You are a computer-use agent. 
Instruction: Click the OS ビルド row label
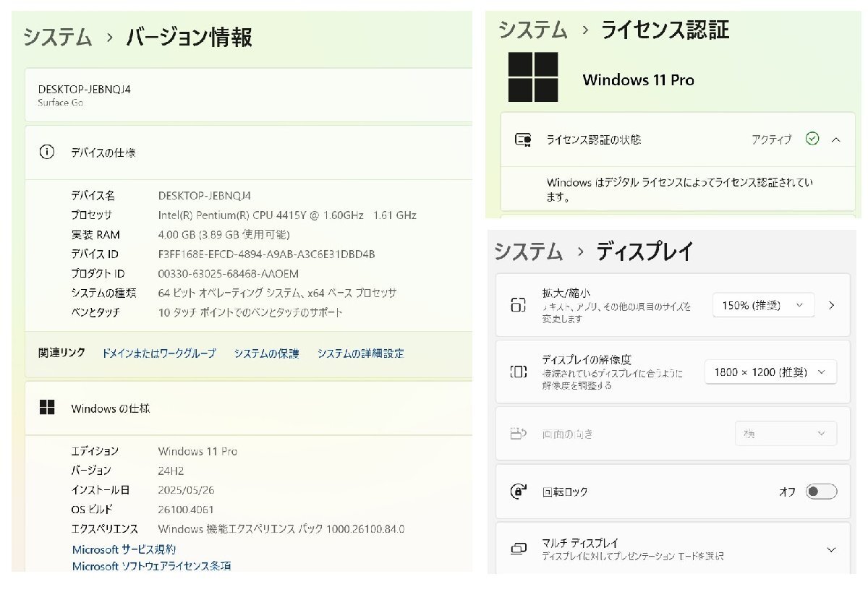click(92, 510)
